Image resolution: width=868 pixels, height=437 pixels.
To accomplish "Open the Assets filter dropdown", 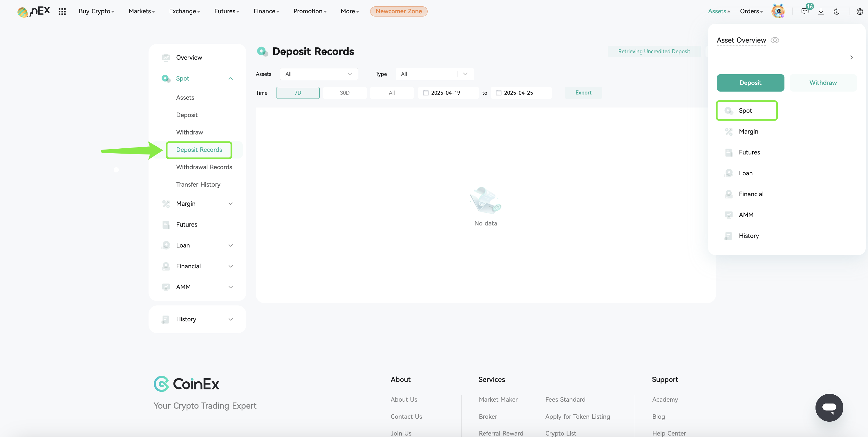I will (x=319, y=74).
